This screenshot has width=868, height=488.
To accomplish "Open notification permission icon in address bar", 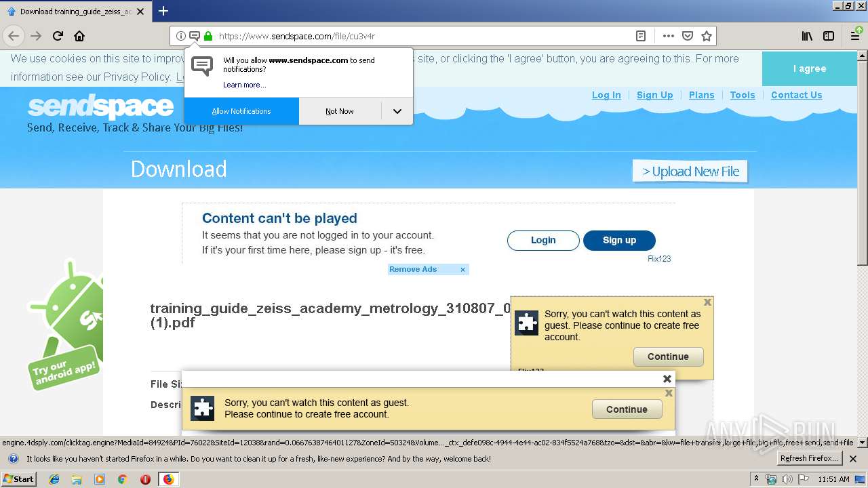I will 195,36.
